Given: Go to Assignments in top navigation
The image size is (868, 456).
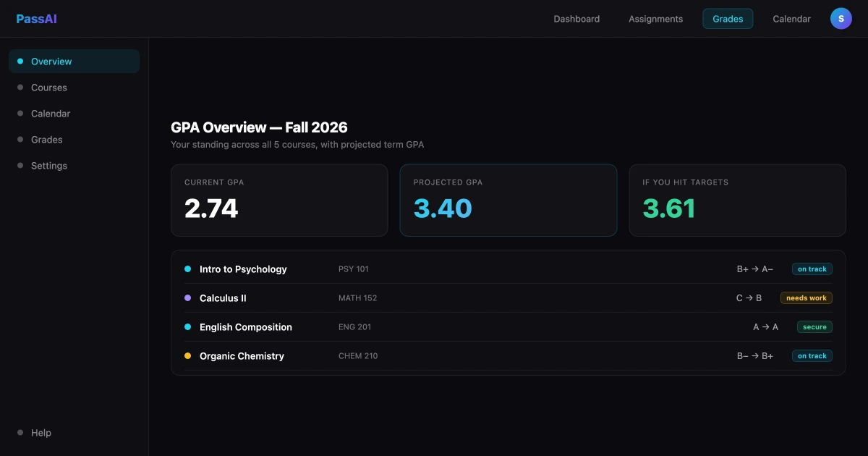Looking at the screenshot, I should click(x=655, y=19).
